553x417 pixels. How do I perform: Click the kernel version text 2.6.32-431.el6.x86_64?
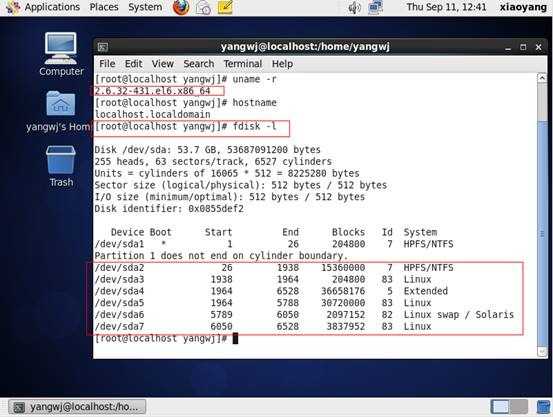tap(153, 91)
